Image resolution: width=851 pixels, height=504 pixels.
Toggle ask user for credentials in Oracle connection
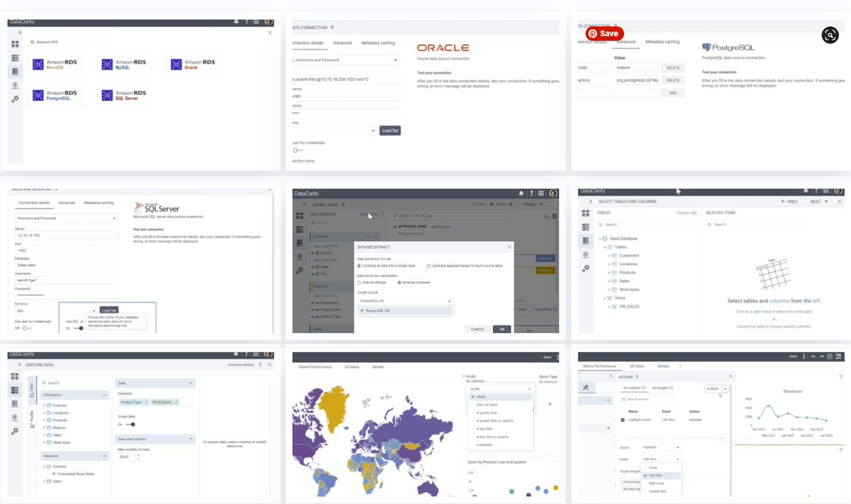[297, 150]
